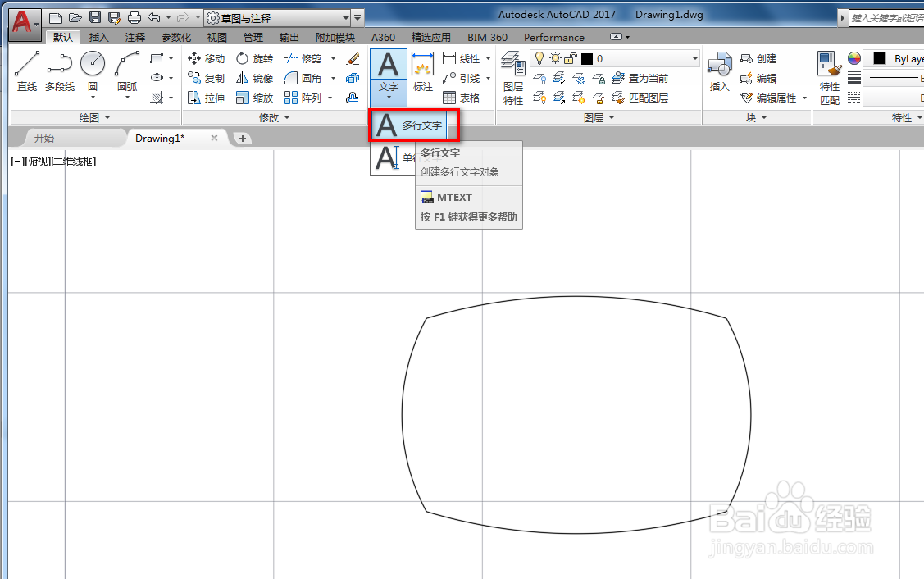924x579 pixels.
Task: Select 多行文字 from text menu
Action: coord(410,125)
